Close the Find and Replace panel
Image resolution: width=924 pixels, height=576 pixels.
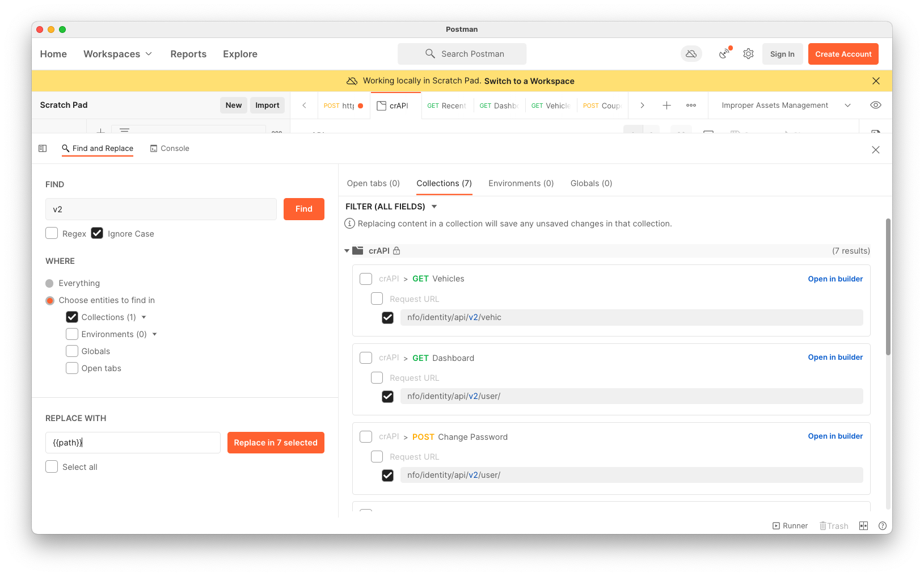coord(876,150)
